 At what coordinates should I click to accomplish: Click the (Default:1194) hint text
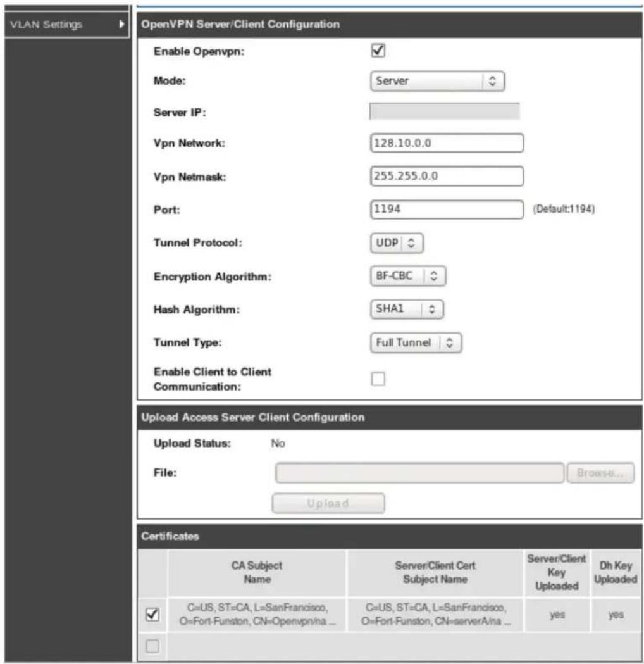coord(564,209)
